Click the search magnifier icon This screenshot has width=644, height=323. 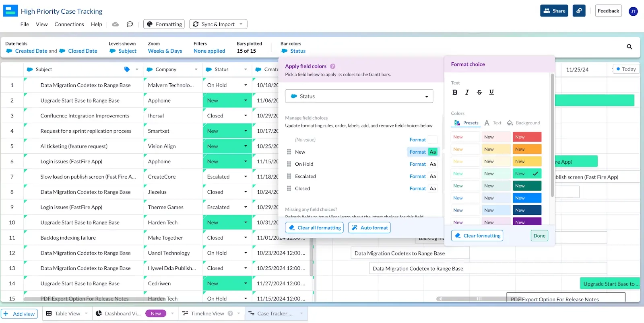pos(630,47)
